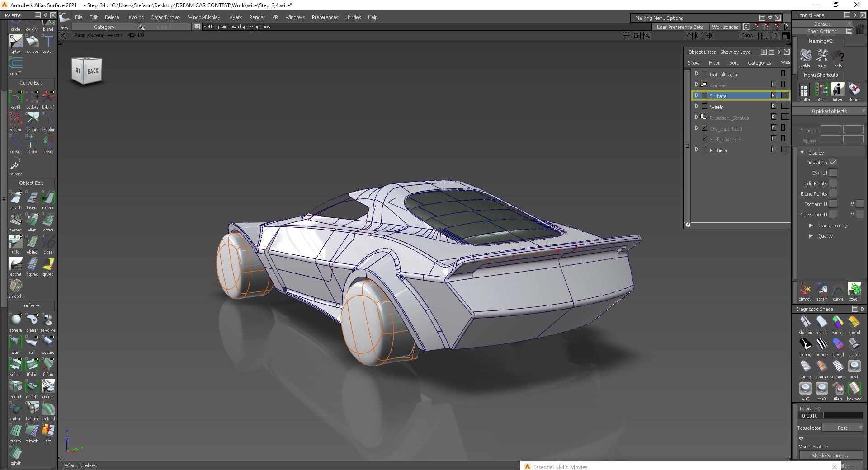This screenshot has width=868, height=470.
Task: Click the Shelf Options button
Action: coord(821,31)
